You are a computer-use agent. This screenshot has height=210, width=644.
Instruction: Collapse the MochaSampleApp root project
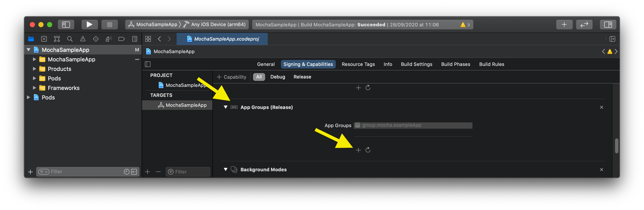tap(28, 50)
